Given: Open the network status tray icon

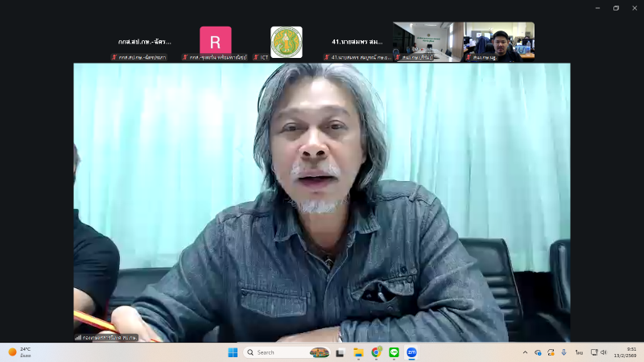Looking at the screenshot, I should point(594,352).
